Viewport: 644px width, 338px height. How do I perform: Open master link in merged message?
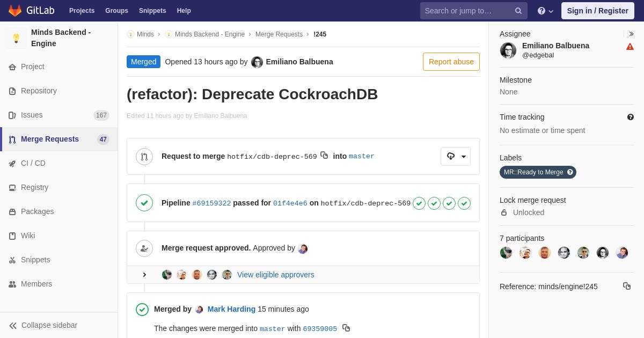tap(273, 329)
